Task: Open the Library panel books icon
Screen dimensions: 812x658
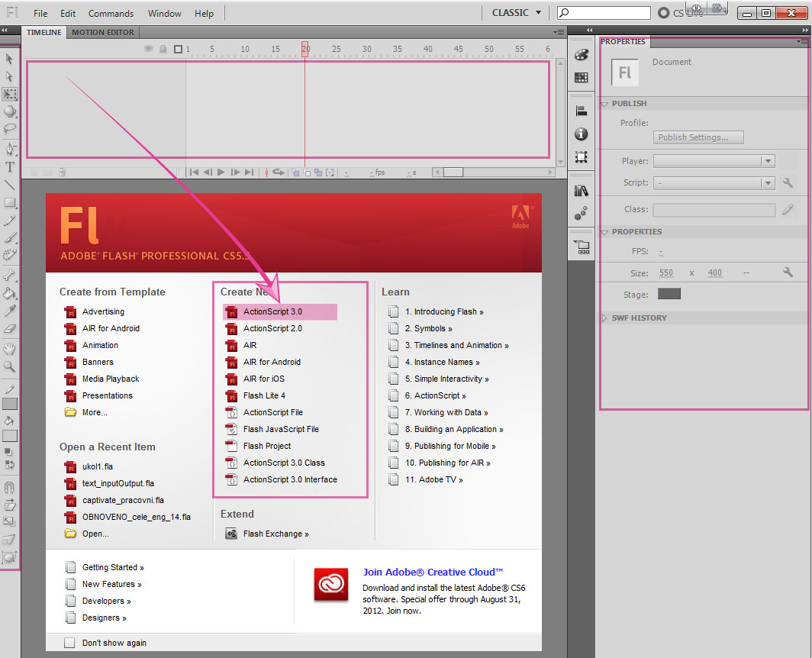Action: click(582, 191)
